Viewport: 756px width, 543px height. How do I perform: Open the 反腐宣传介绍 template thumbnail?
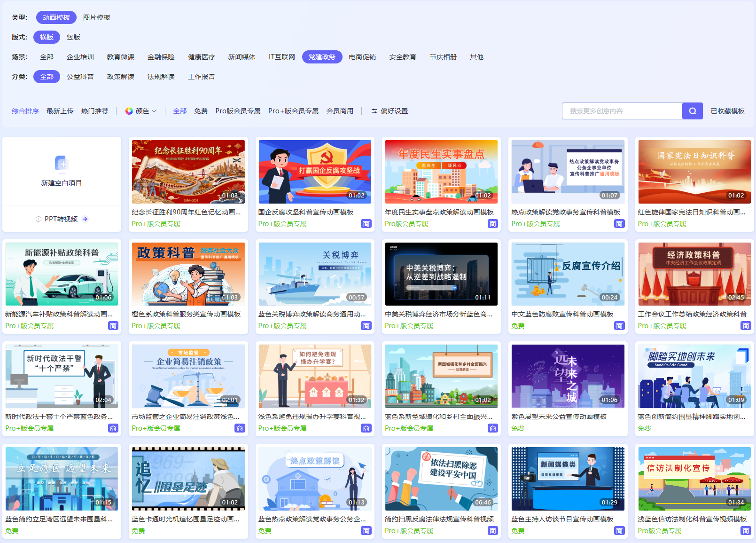click(568, 274)
